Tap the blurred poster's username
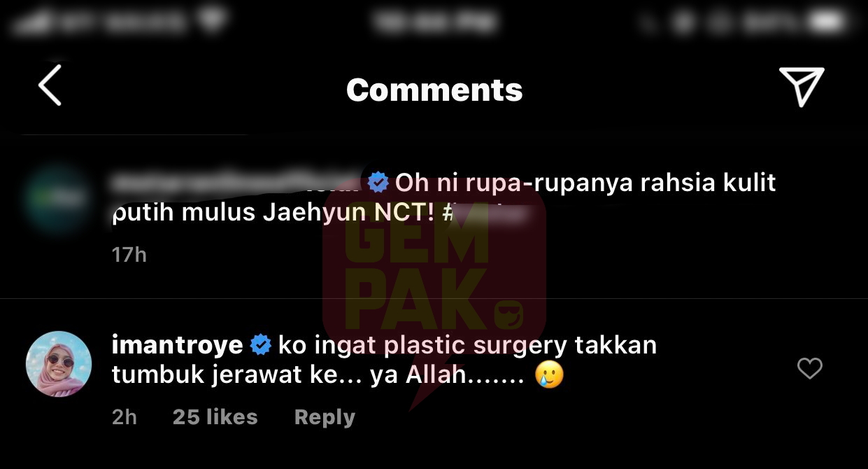This screenshot has width=868, height=469. [236, 183]
